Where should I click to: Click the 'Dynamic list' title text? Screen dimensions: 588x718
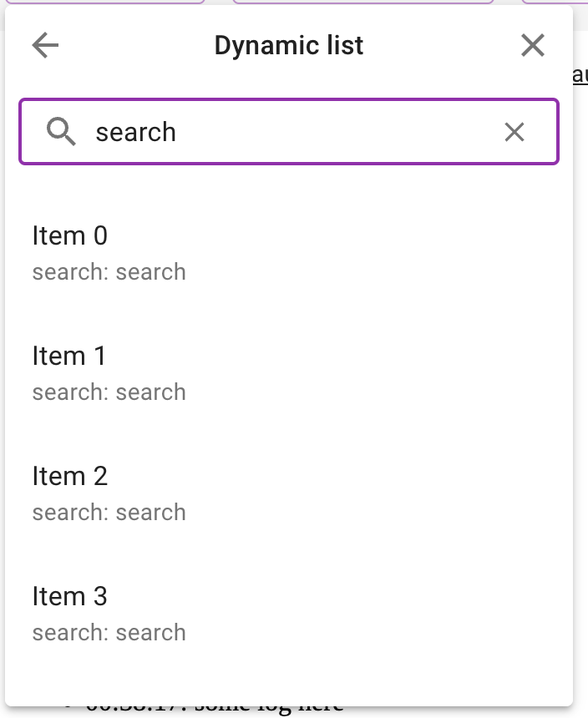[x=288, y=45]
